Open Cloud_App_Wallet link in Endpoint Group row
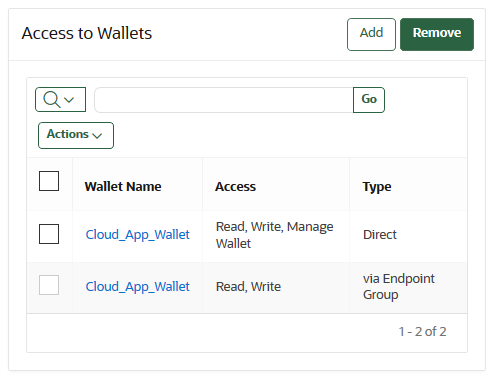Screen dimensions: 493x380 coord(137,287)
